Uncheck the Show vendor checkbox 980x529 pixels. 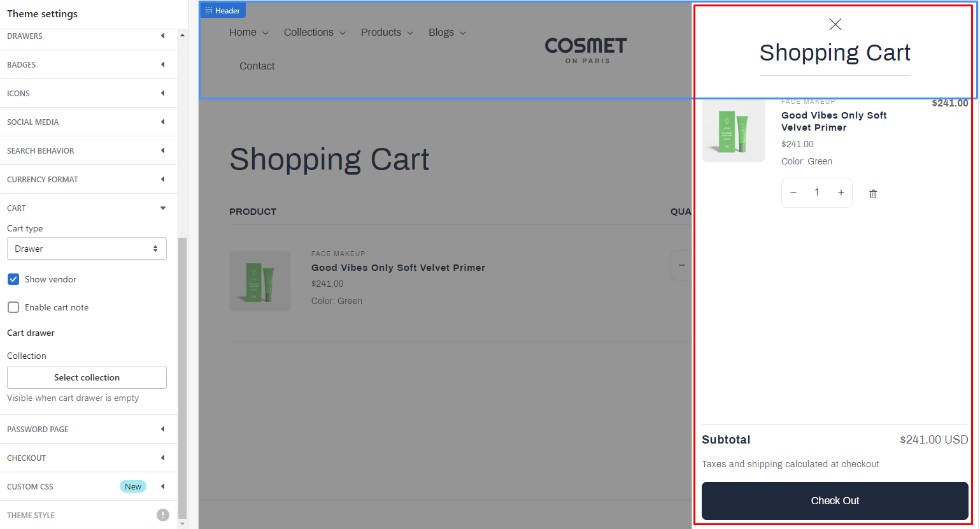pos(13,279)
